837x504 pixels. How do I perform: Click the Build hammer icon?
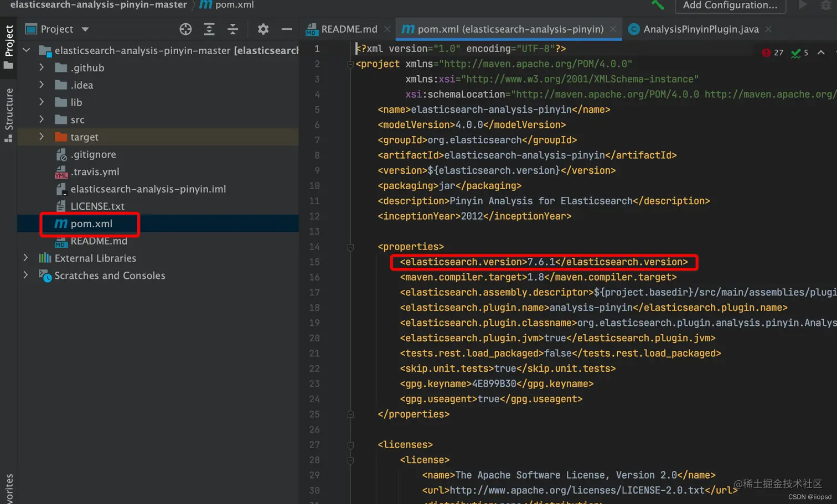658,5
